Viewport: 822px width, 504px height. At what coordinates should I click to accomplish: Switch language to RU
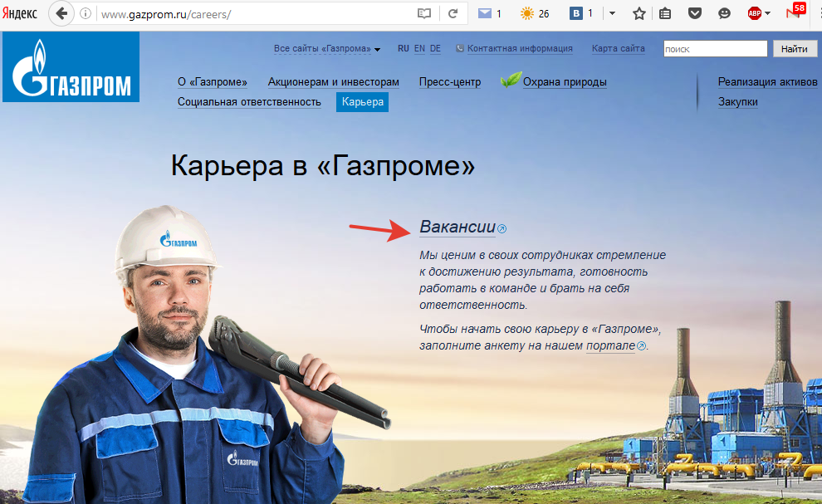click(404, 48)
